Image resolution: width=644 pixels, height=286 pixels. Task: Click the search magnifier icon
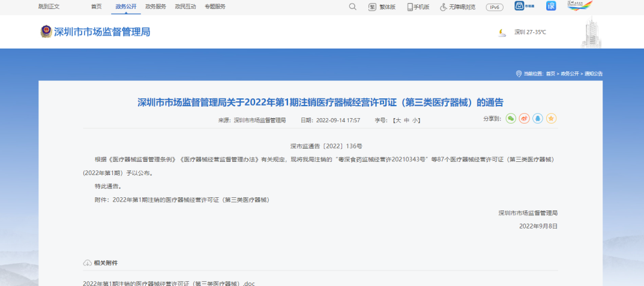click(352, 7)
